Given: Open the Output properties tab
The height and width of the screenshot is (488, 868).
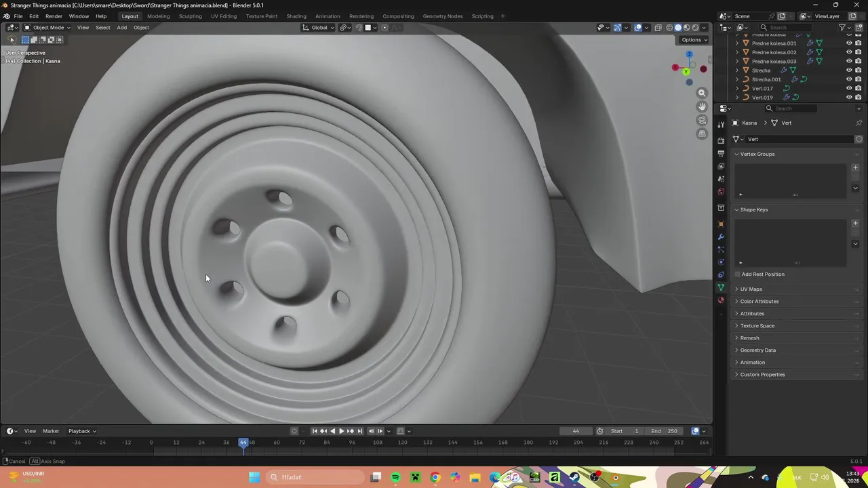Looking at the screenshot, I should pyautogui.click(x=721, y=153).
